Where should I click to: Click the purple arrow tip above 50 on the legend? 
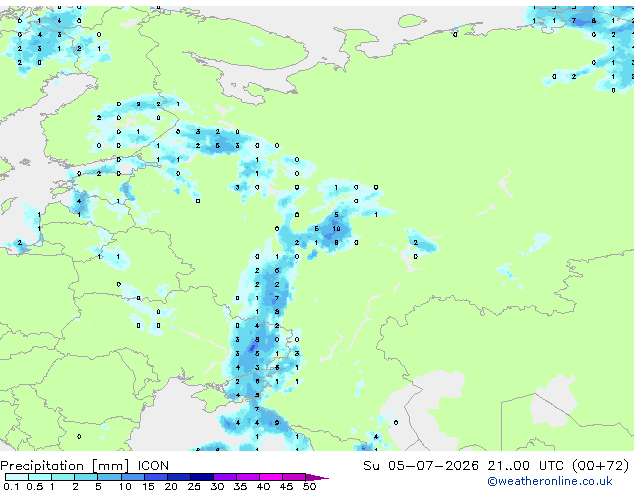tap(317, 477)
